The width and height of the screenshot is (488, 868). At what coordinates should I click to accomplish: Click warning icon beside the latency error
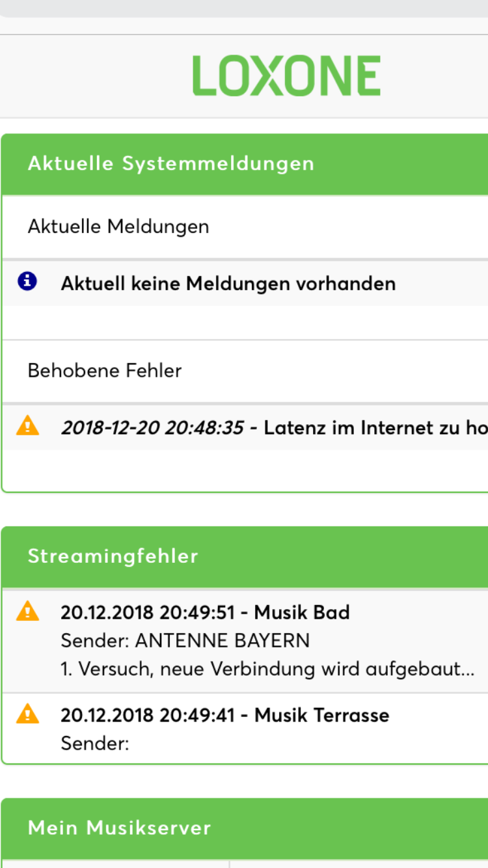(27, 426)
